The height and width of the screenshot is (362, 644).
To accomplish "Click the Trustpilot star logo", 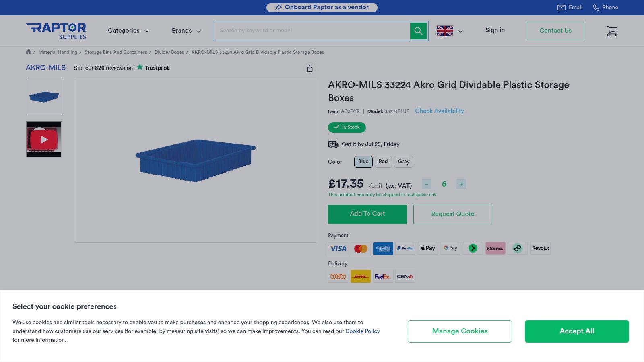I will [140, 67].
